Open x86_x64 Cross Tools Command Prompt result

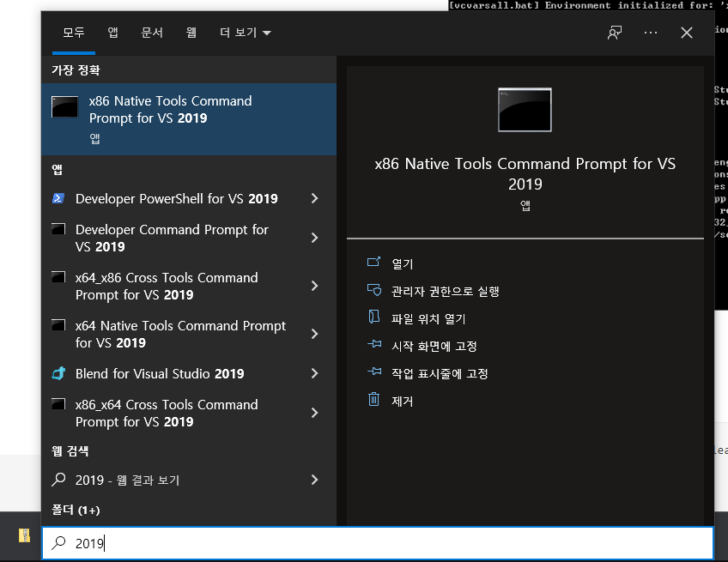coord(167,413)
